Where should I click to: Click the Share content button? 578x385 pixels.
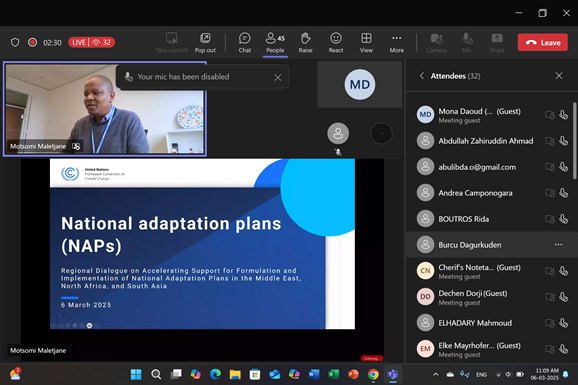(x=497, y=43)
